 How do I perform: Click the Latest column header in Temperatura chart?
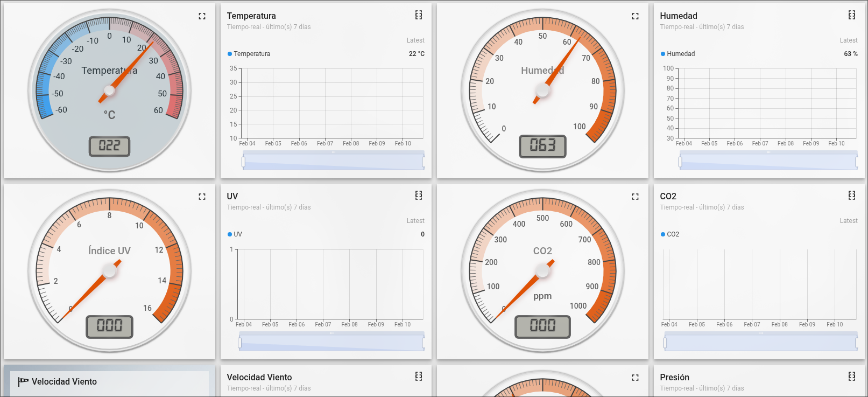(415, 40)
